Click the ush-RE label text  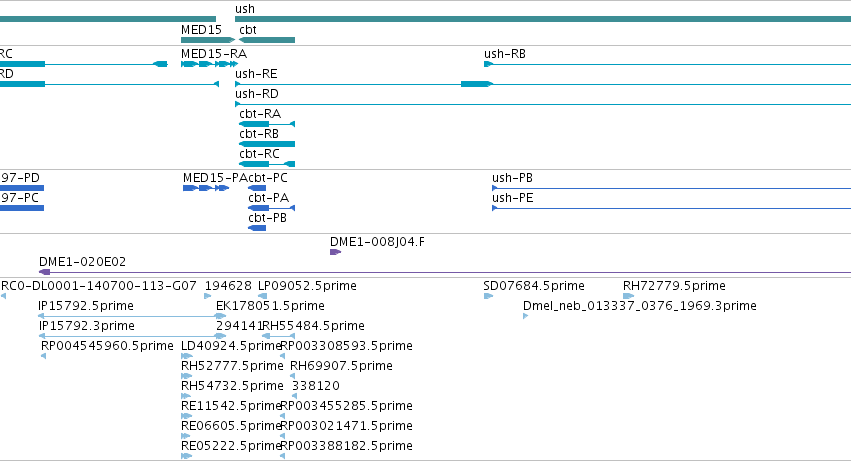(256, 74)
